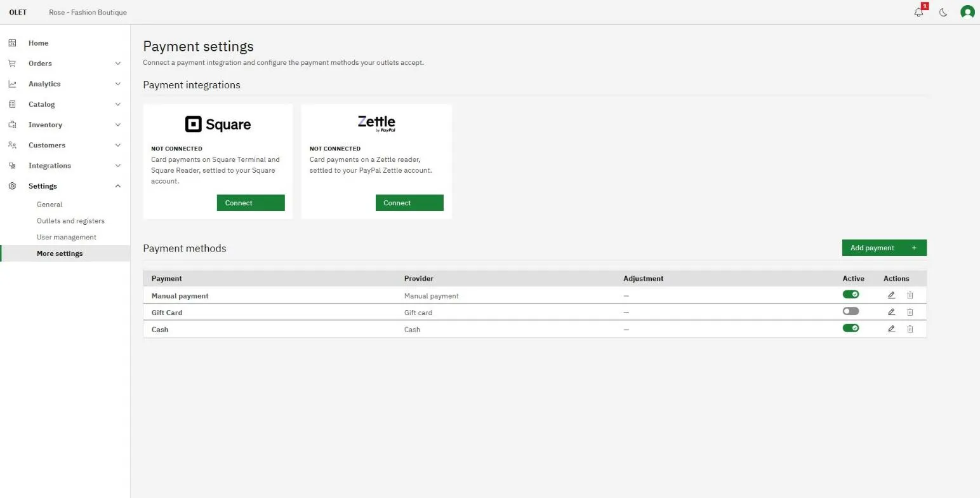Switch to dark mode moon icon
This screenshot has height=498, width=980.
[943, 12]
